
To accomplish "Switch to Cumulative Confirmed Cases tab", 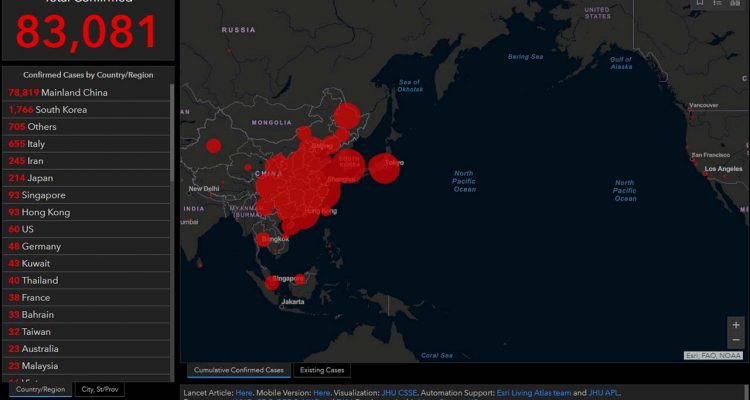I will pos(239,370).
